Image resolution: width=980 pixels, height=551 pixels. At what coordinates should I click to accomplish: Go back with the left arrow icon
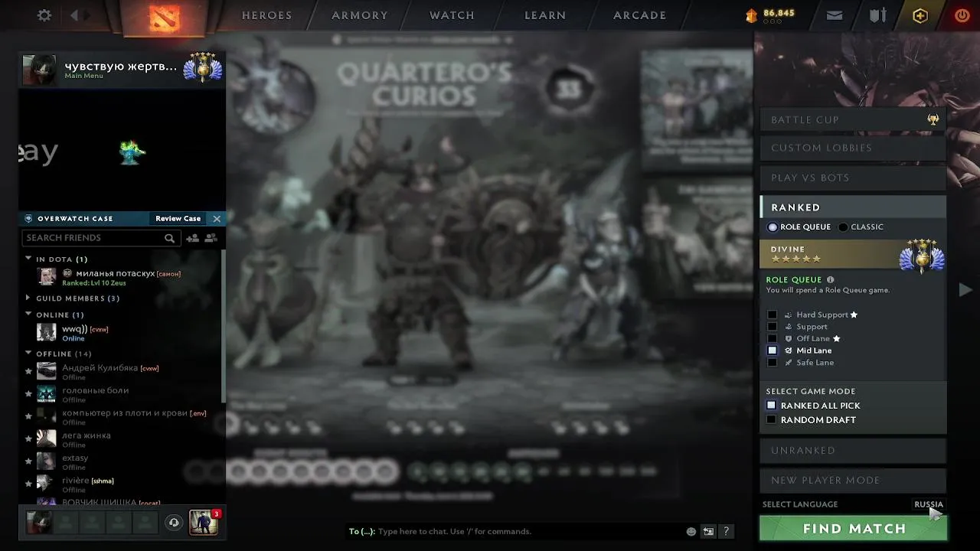click(74, 15)
